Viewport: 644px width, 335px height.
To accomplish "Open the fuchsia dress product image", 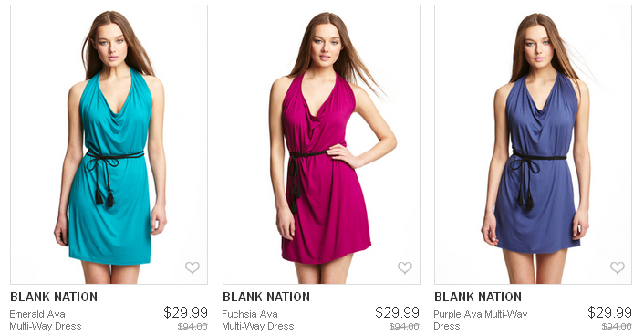I will click(x=321, y=144).
